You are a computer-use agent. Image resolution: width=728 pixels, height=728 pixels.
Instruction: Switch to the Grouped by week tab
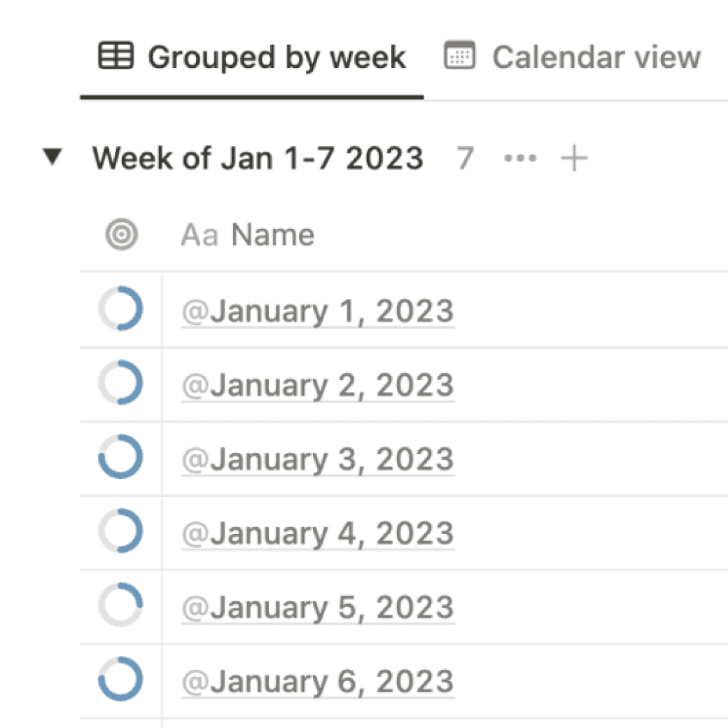[276, 57]
